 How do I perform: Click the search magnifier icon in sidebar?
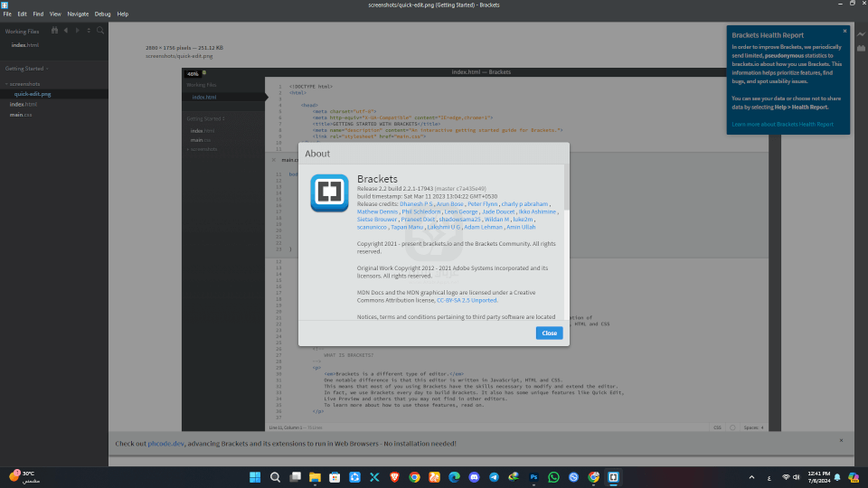(100, 31)
